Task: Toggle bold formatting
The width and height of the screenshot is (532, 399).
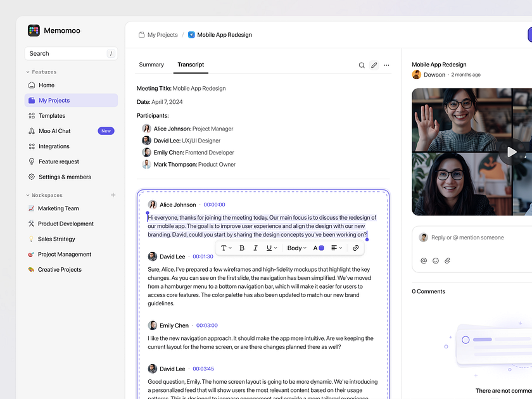Action: click(242, 248)
